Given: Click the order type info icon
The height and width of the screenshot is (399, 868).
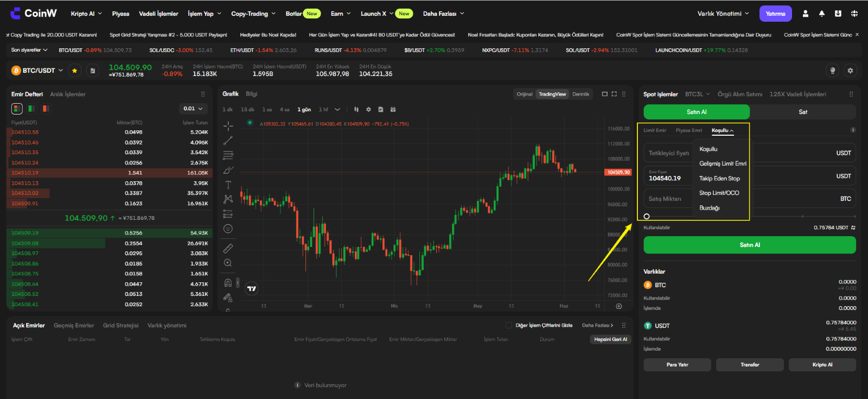Looking at the screenshot, I should (x=853, y=130).
